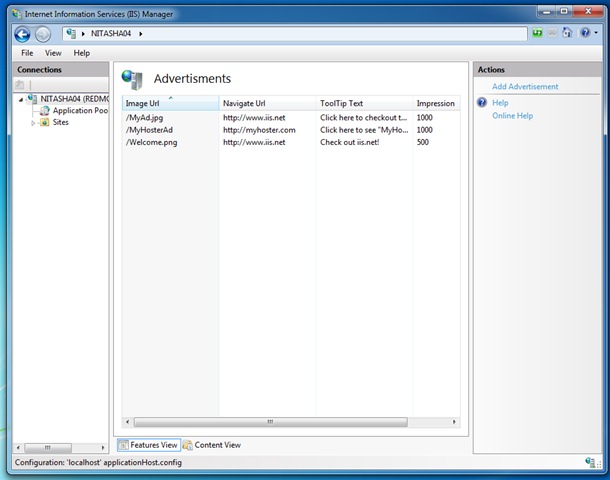Open the dropdown arrow next to toolbar Help
Image resolution: width=610 pixels, height=480 pixels.
point(596,33)
